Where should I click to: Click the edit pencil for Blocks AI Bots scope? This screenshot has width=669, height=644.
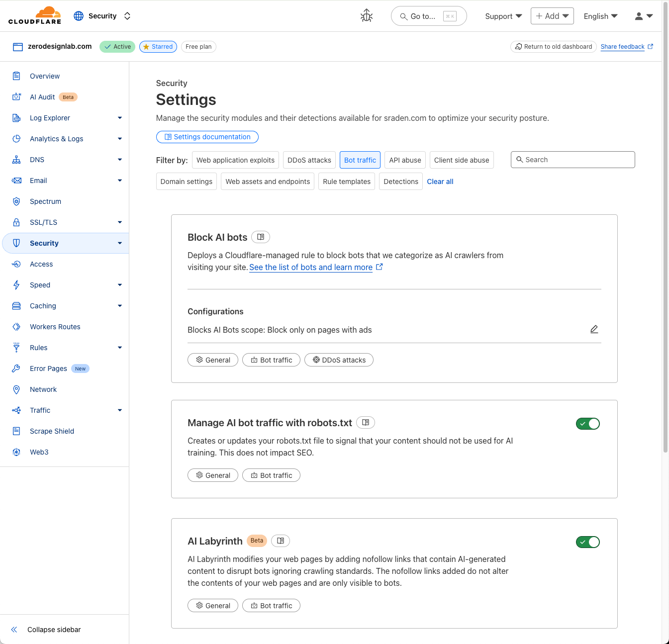coord(594,329)
